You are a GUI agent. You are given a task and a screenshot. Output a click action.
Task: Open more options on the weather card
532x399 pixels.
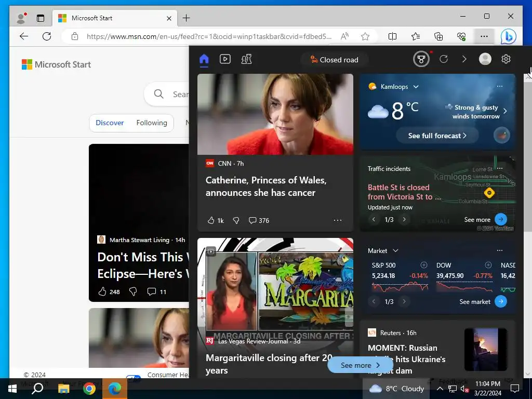click(499, 86)
